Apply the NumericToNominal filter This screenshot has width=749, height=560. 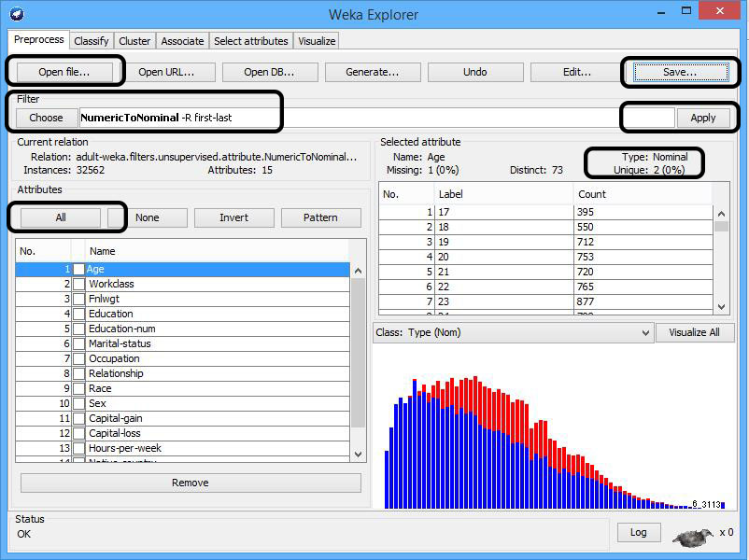point(705,118)
